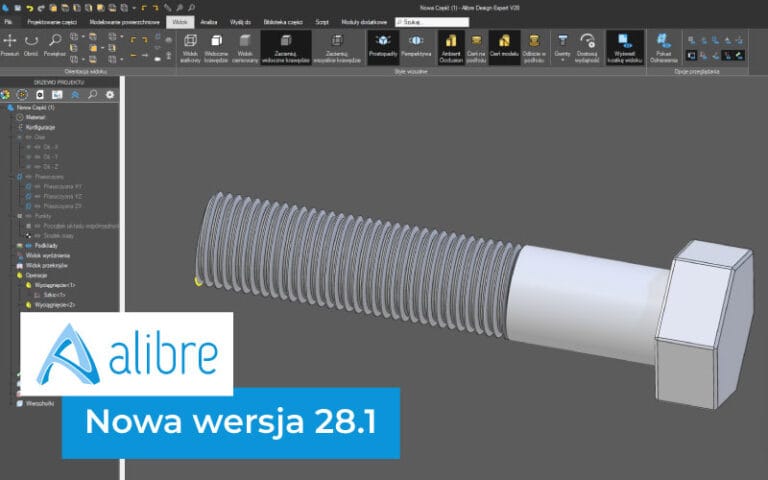The image size is (768, 480).
Task: Open the color wheel icon in project tree toolbar
Action: click(x=5, y=95)
